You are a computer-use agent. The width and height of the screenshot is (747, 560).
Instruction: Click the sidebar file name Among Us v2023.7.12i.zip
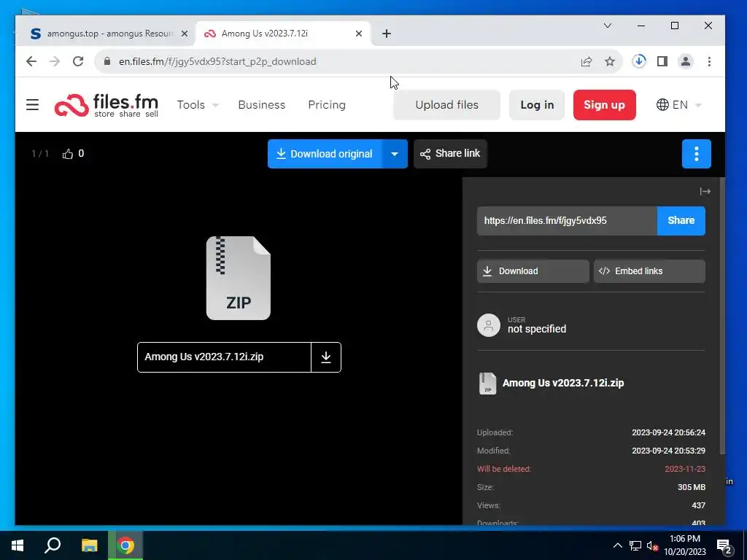click(563, 383)
